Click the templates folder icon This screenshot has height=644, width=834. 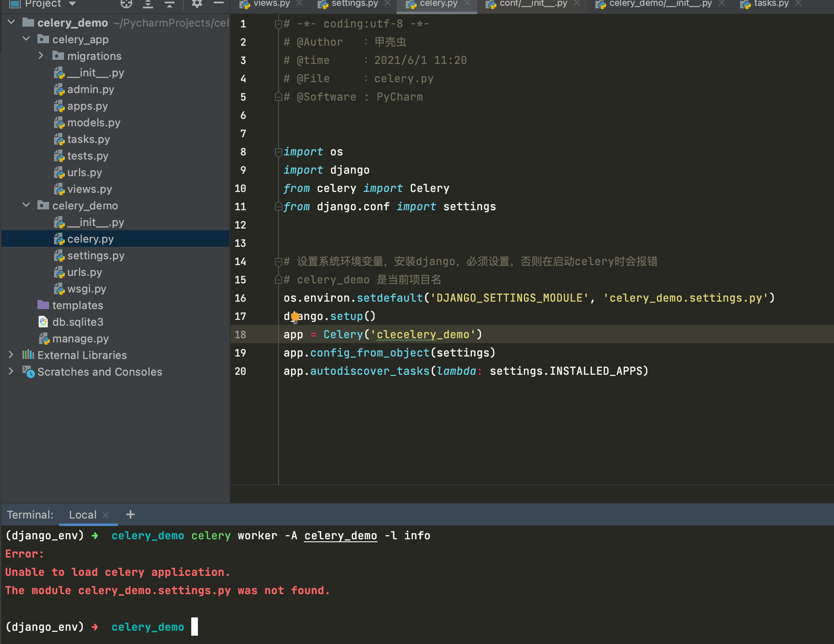pyautogui.click(x=43, y=305)
